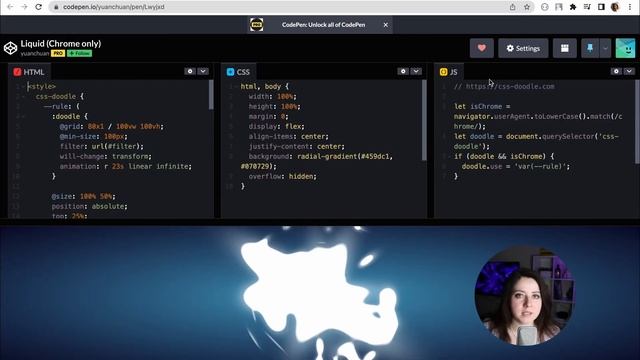Reload the CodePen page
The image size is (640, 360).
pyautogui.click(x=38, y=7)
